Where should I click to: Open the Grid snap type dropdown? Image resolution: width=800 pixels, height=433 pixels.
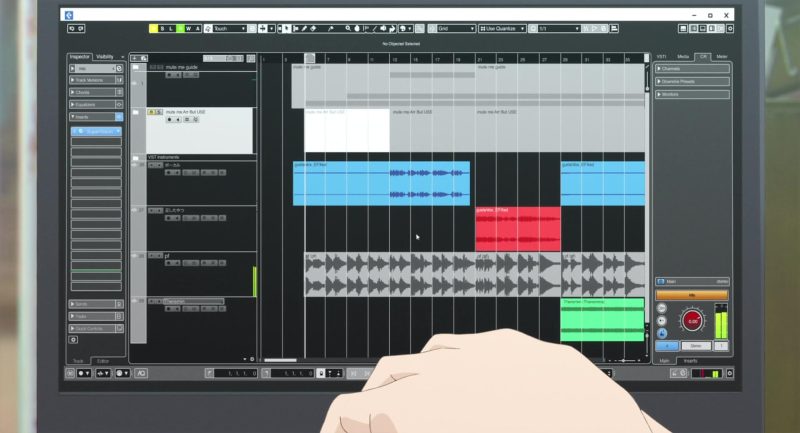coord(456,29)
